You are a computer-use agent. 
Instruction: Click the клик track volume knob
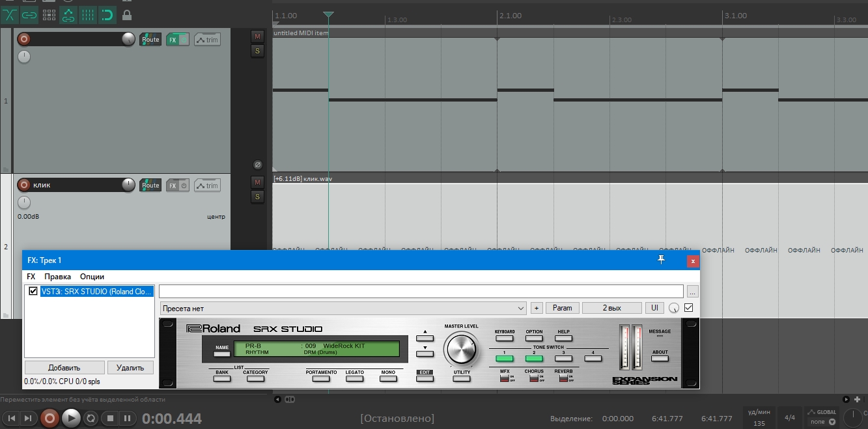[x=129, y=185]
